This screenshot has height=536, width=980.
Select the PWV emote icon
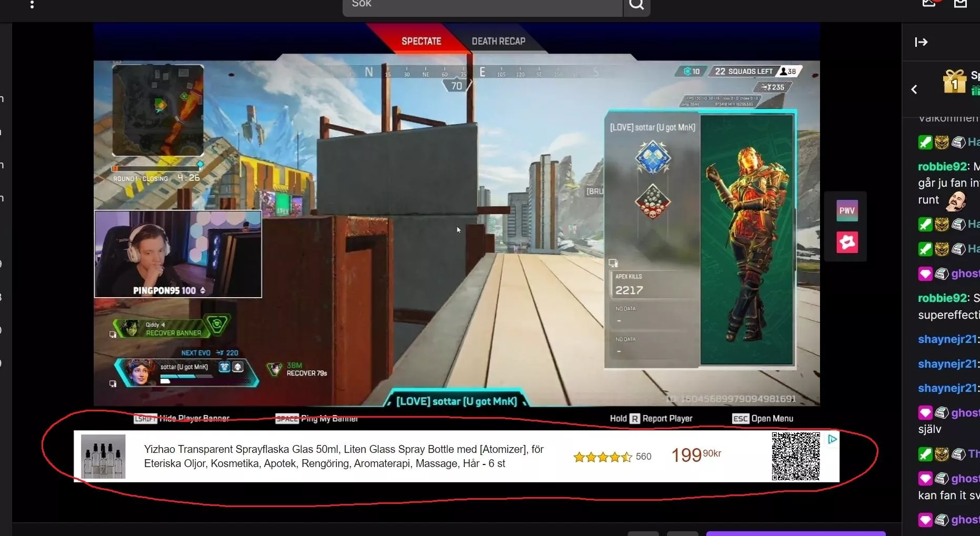[x=846, y=210]
